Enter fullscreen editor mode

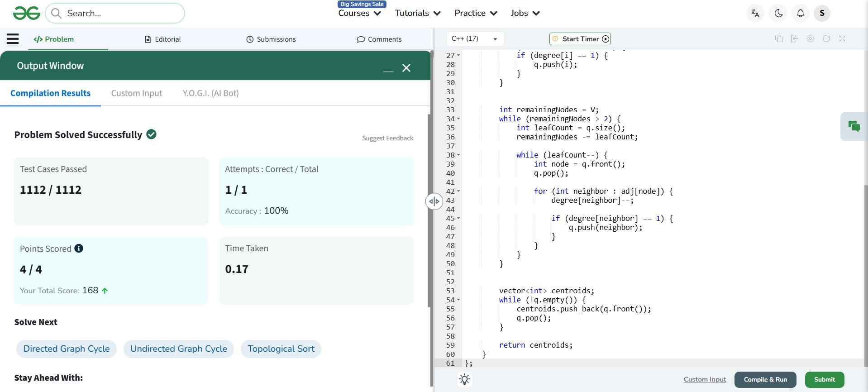842,39
